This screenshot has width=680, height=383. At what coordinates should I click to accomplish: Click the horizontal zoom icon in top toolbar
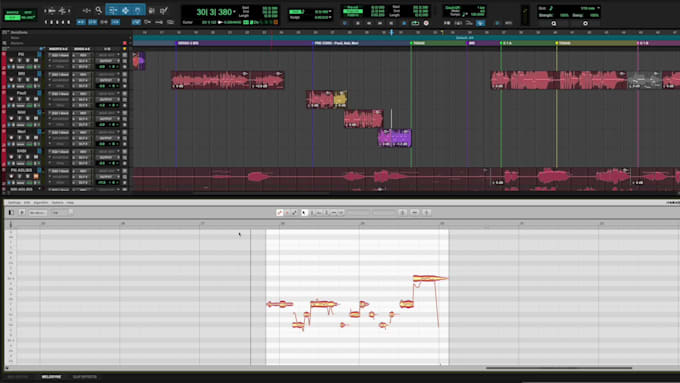(x=51, y=10)
